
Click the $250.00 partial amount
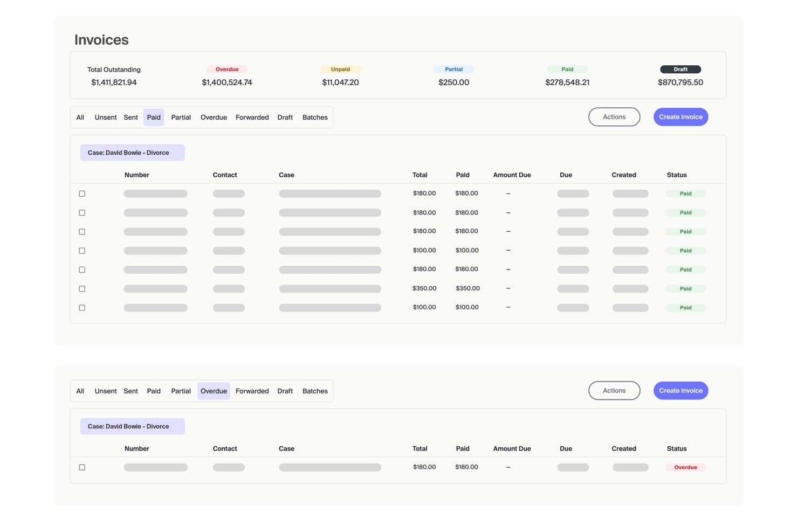point(454,82)
